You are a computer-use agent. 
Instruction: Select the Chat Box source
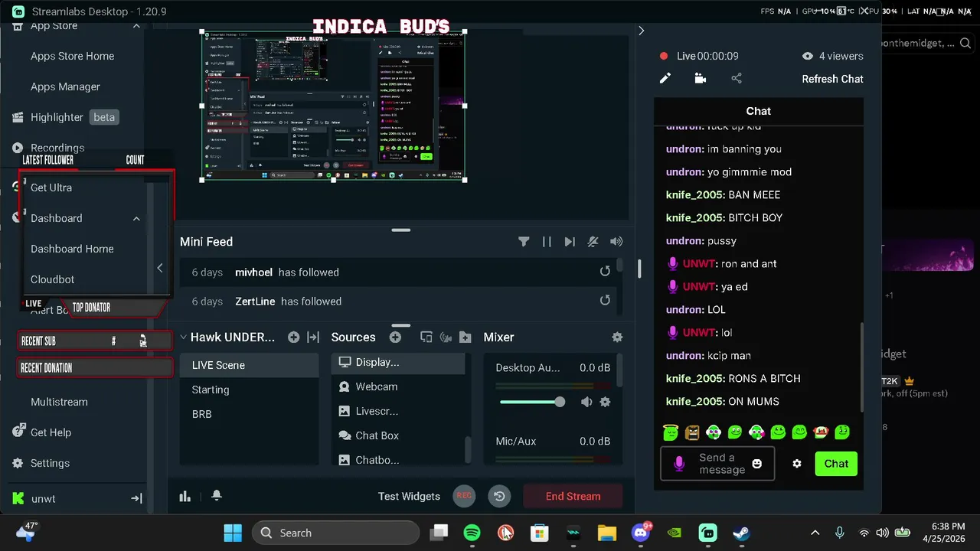[397, 435]
